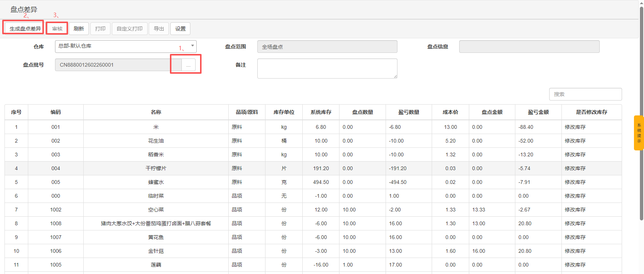
Task: Open the 设置 settings button
Action: point(180,29)
